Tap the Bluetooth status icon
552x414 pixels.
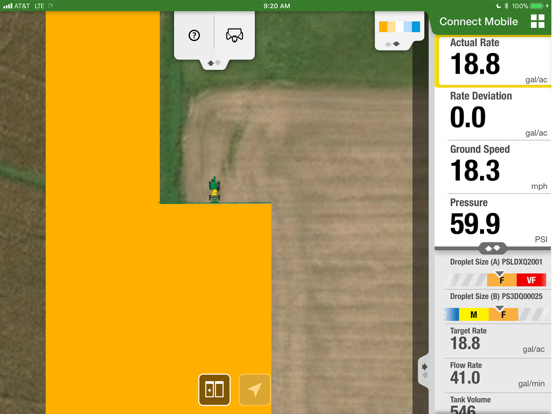(x=507, y=6)
